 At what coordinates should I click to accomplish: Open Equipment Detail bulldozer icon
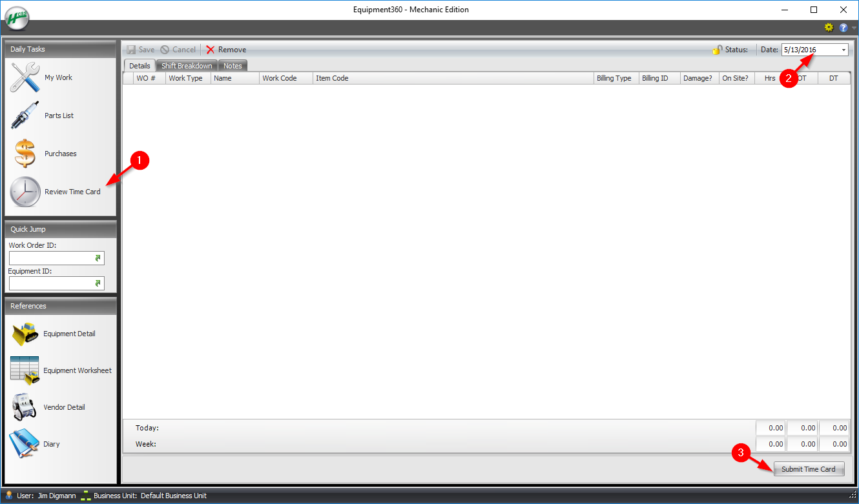(25, 334)
